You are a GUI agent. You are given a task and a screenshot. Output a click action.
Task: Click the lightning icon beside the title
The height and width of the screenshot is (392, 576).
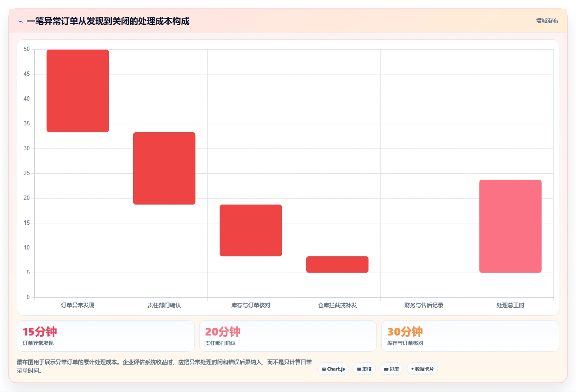tap(20, 21)
